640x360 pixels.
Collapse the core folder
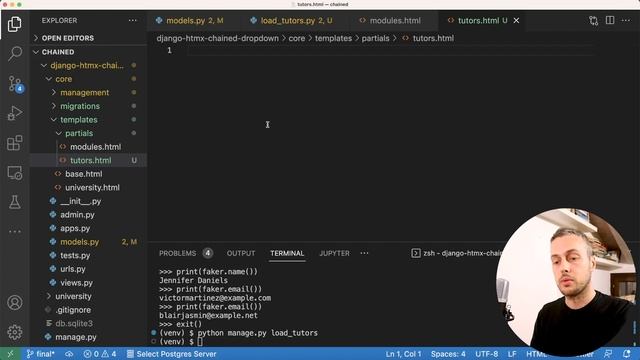(64, 79)
